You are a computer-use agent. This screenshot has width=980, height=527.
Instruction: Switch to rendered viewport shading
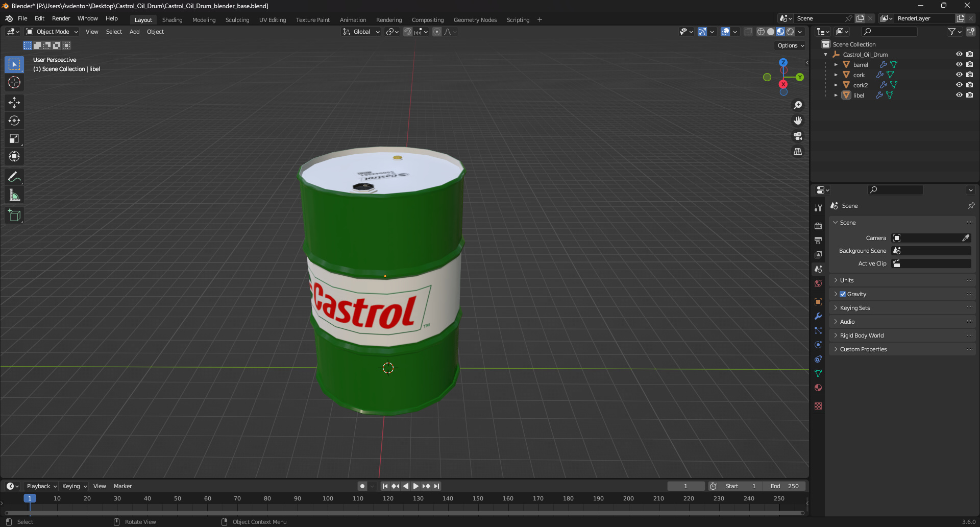pos(790,32)
